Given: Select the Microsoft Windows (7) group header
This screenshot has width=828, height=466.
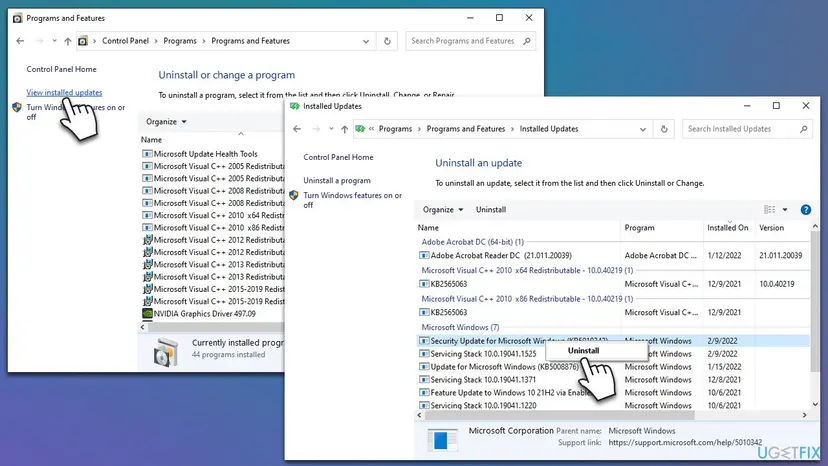Looking at the screenshot, I should (x=460, y=328).
